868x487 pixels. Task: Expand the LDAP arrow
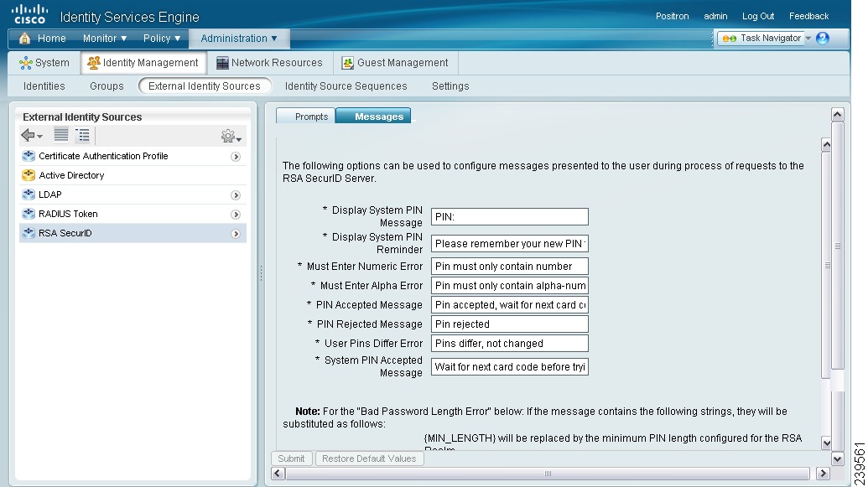(x=236, y=195)
